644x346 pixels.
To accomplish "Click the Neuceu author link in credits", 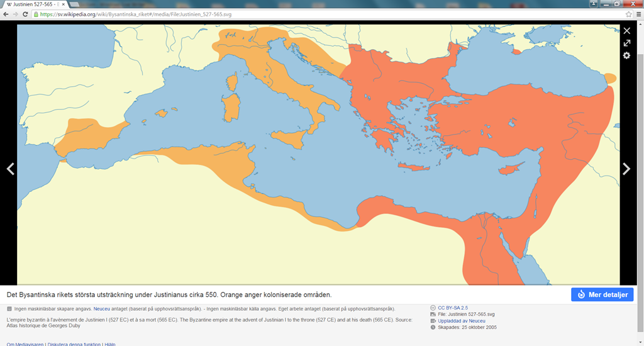I will (101, 309).
